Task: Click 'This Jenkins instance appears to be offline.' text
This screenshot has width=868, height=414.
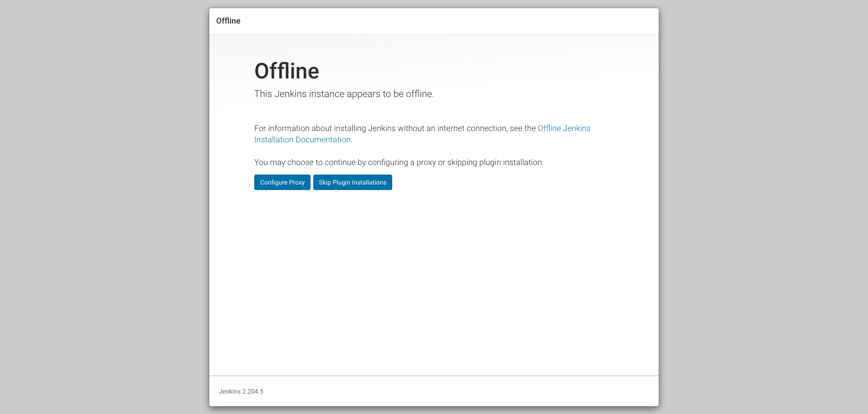Action: 344,94
